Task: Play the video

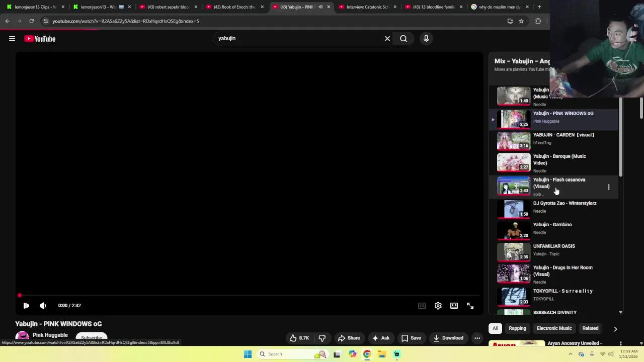Action: coord(26,305)
